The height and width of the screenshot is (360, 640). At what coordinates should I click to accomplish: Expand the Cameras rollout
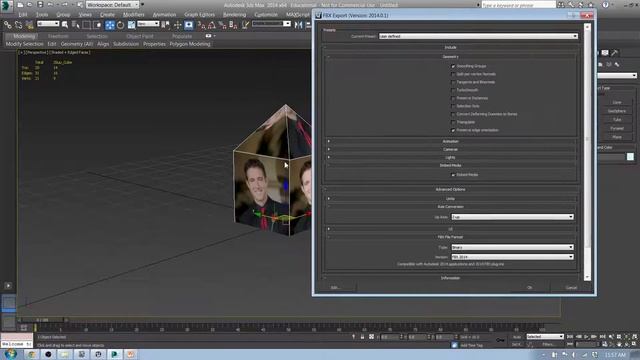(x=451, y=149)
